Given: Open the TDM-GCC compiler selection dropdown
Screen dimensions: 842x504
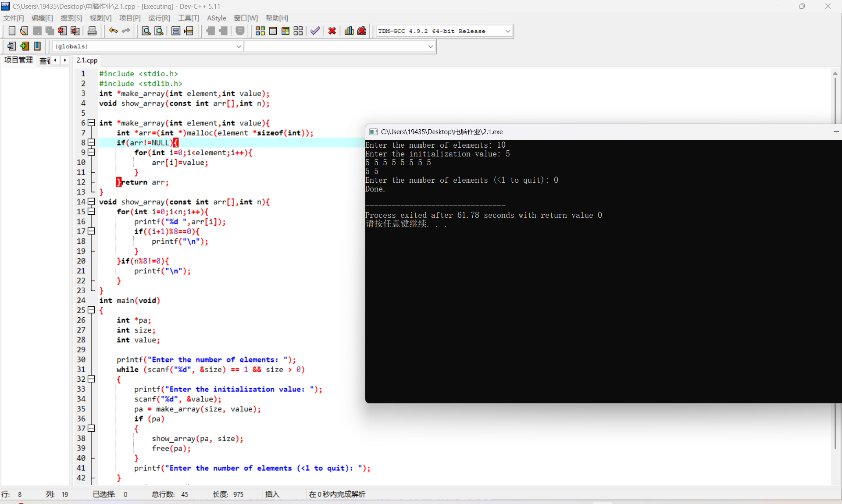Looking at the screenshot, I should pos(507,31).
